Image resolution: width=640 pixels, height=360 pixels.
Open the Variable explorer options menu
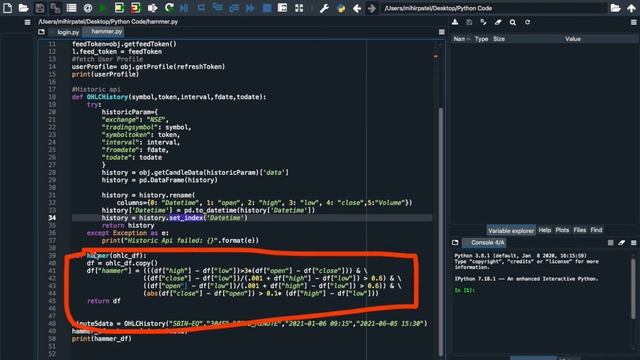click(x=633, y=22)
